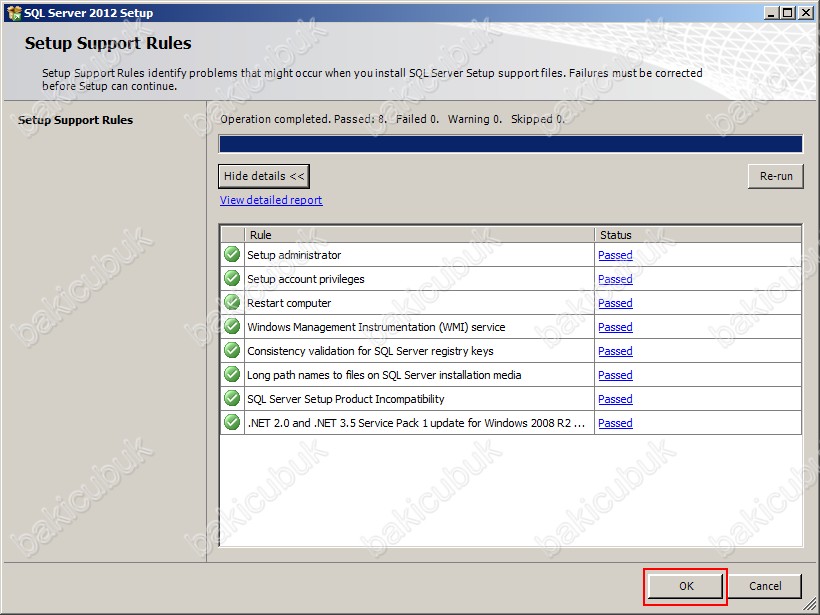Click the completed progress bar
The width and height of the screenshot is (820, 615).
pyautogui.click(x=510, y=144)
